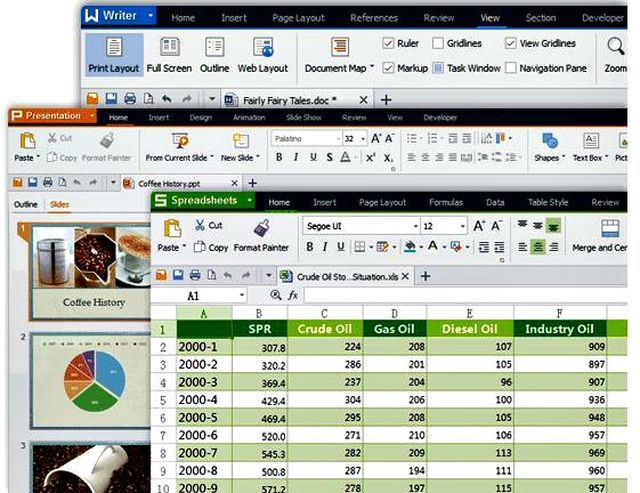Open the Segoe UI font dropdown
This screenshot has height=493, width=640.
tap(416, 226)
